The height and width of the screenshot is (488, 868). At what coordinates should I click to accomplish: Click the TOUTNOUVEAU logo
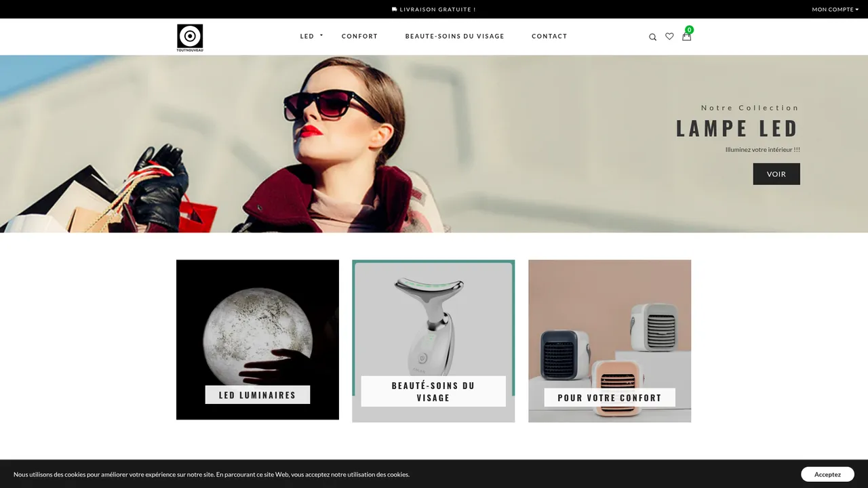(190, 38)
